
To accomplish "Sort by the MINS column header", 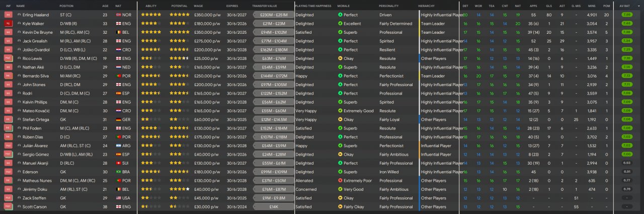I will (x=592, y=6).
